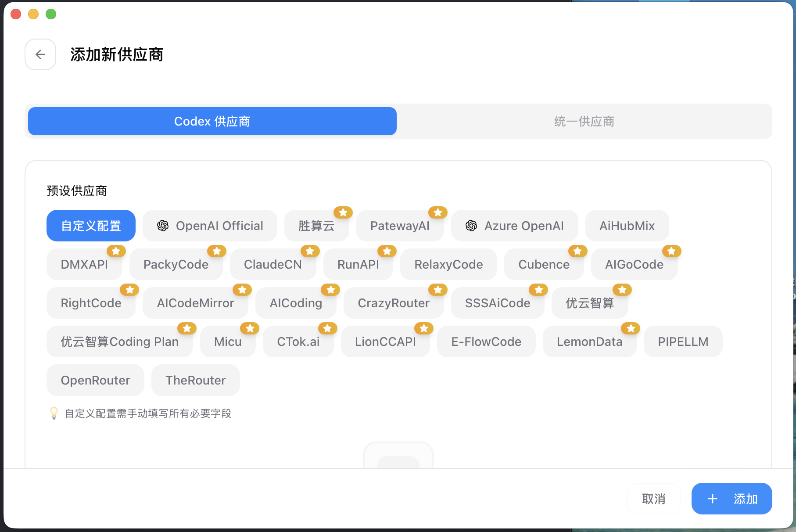Pick ClaudeCN provider
Viewport: 796px width, 532px height.
[273, 264]
